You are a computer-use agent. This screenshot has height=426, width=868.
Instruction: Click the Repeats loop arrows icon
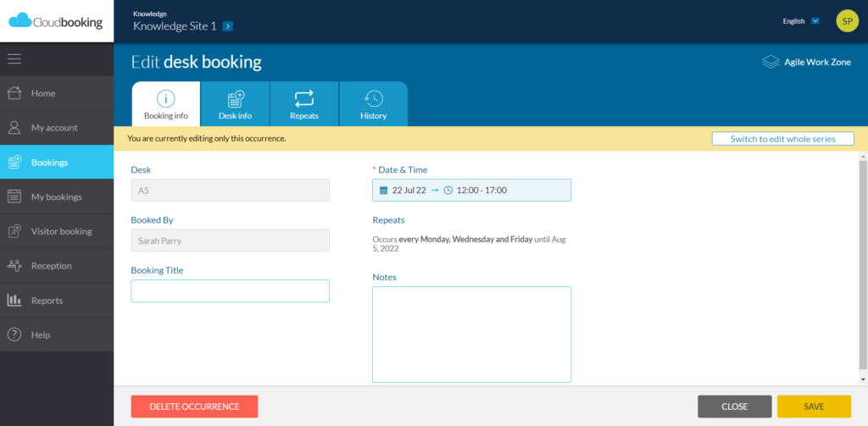[x=304, y=99]
